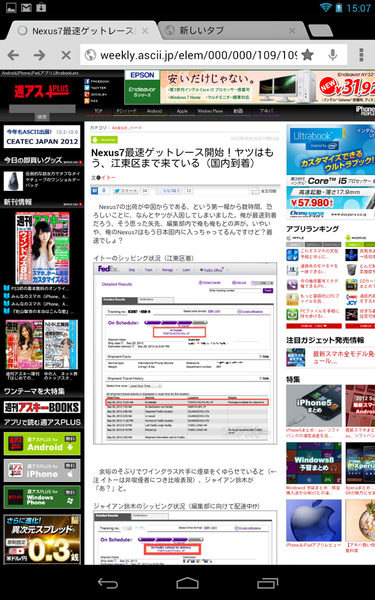Open the download notification icon in status bar
The width and height of the screenshot is (375, 600).
click(x=41, y=7)
